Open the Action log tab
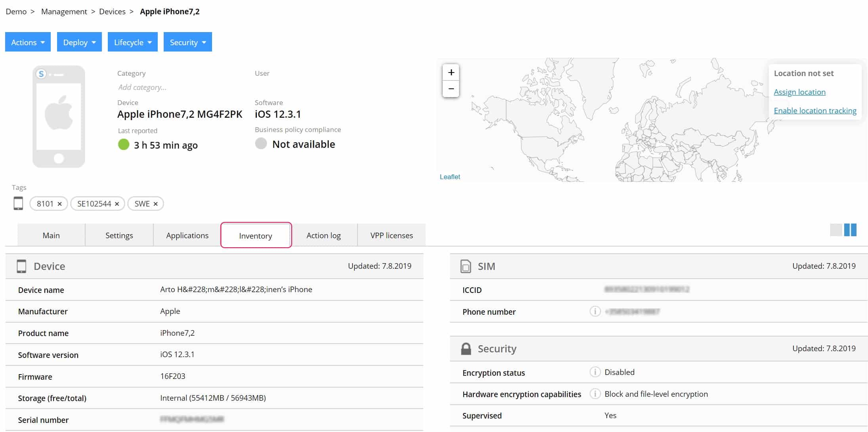Image resolution: width=868 pixels, height=432 pixels. point(323,235)
